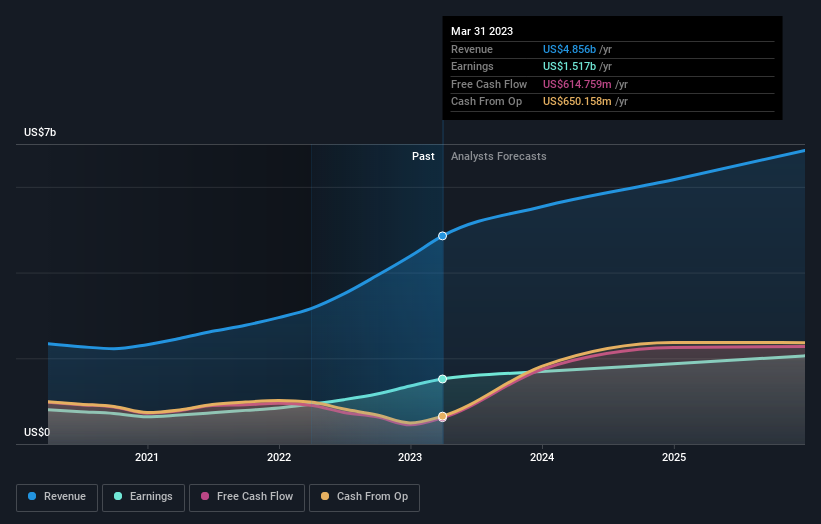Toggle the Free Cash Flow legend button
The width and height of the screenshot is (821, 524).
point(247,497)
